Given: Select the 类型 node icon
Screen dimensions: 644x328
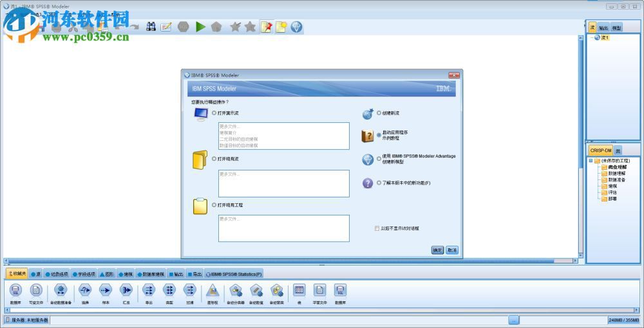Looking at the screenshot, I should 169,293.
